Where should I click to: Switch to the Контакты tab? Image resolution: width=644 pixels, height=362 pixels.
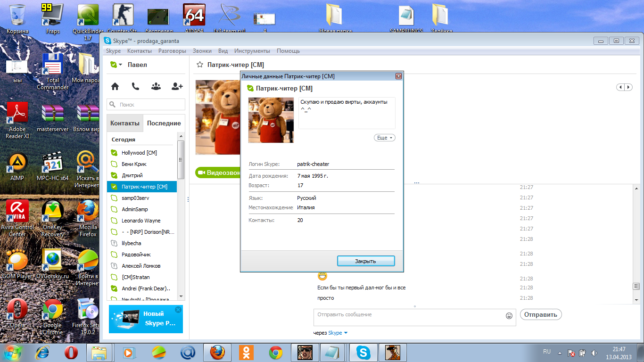[x=125, y=123]
